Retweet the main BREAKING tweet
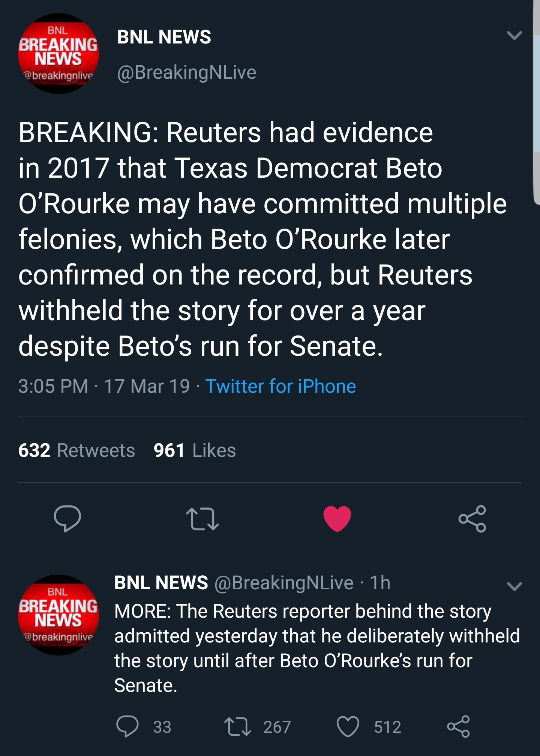 (x=202, y=519)
